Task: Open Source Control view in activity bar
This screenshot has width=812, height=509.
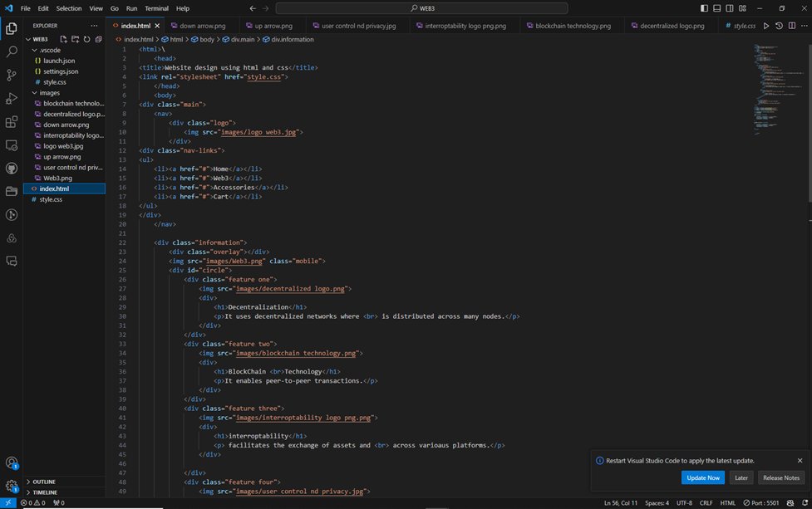Action: click(12, 75)
